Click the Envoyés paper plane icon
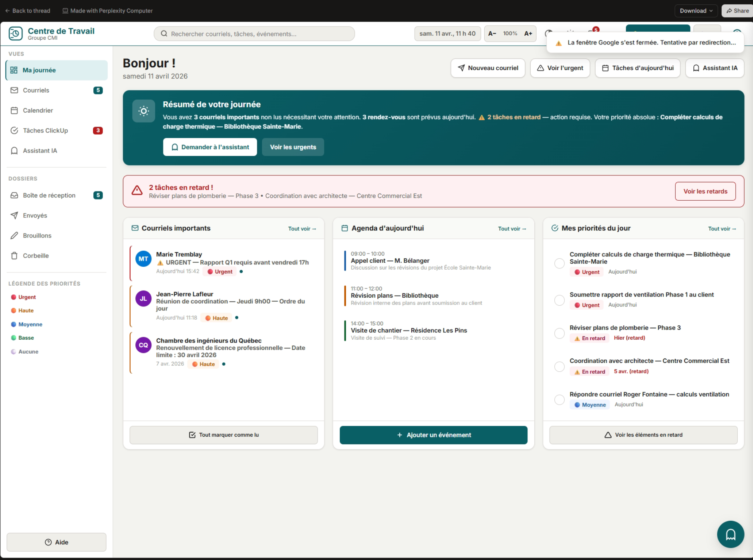The width and height of the screenshot is (753, 560). (14, 216)
